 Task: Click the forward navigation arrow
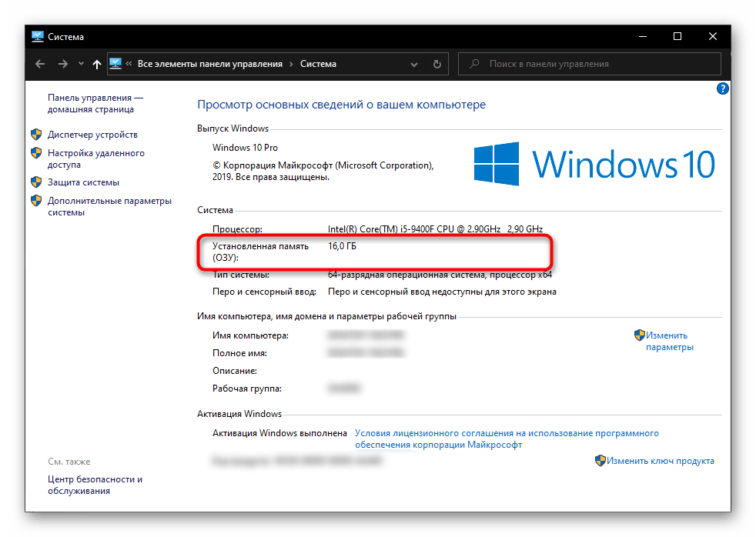tap(62, 64)
